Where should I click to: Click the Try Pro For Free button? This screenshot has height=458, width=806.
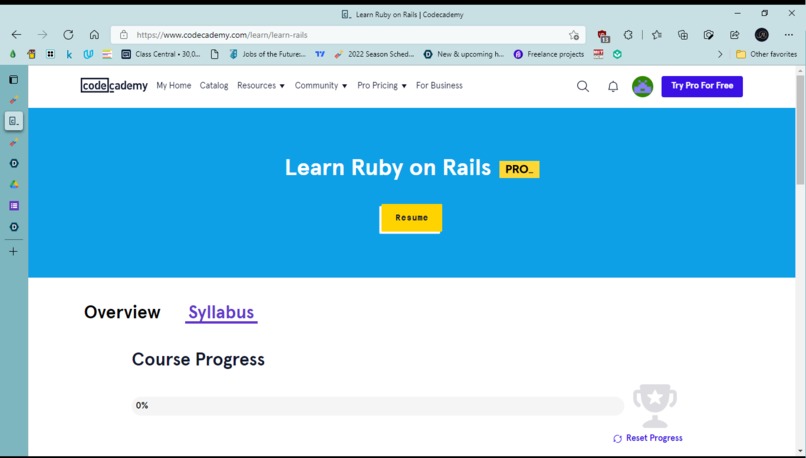tap(702, 86)
